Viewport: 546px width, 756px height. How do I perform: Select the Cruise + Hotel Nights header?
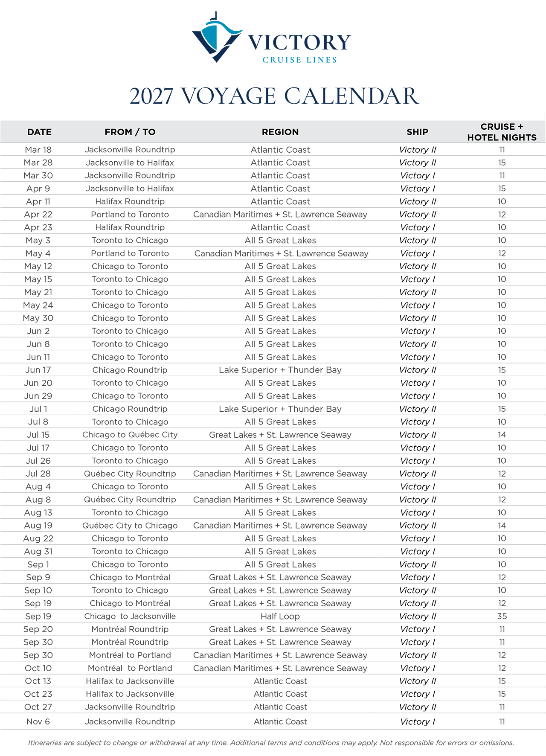point(501,132)
